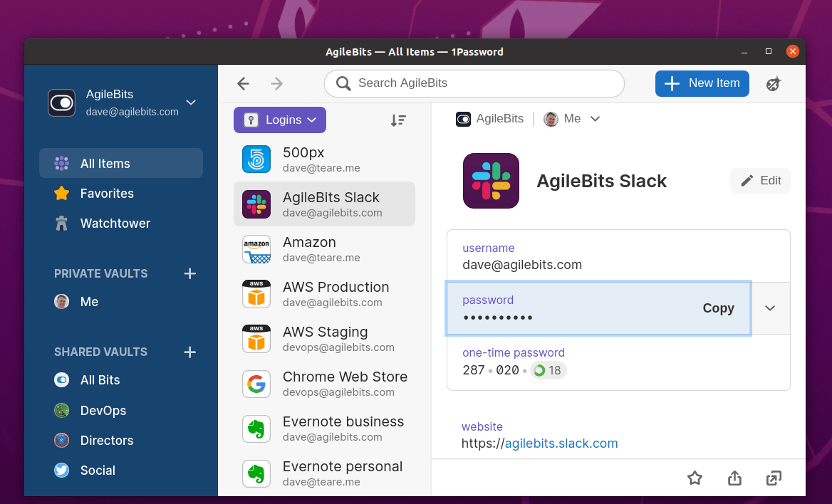Select the AWS Production login item
832x504 pixels.
[324, 293]
